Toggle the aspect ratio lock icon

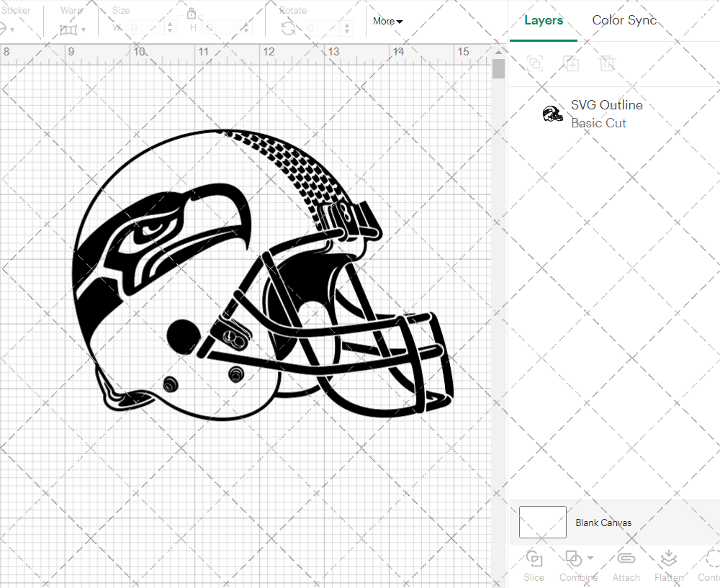tap(192, 13)
